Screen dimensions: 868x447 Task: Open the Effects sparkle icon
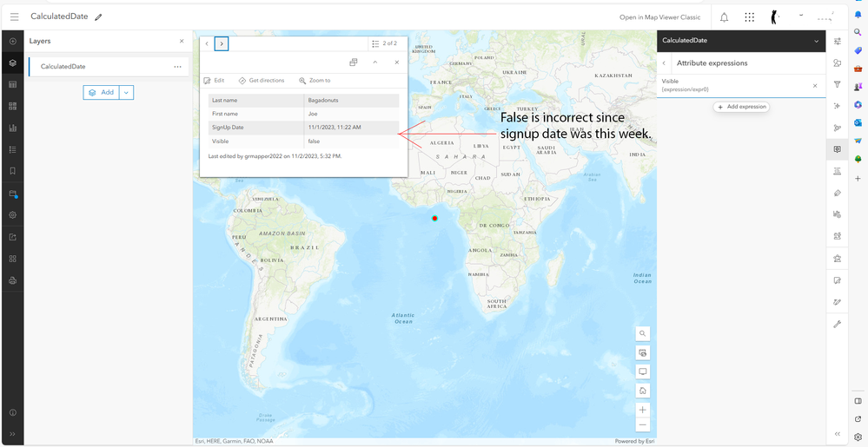coord(837,106)
